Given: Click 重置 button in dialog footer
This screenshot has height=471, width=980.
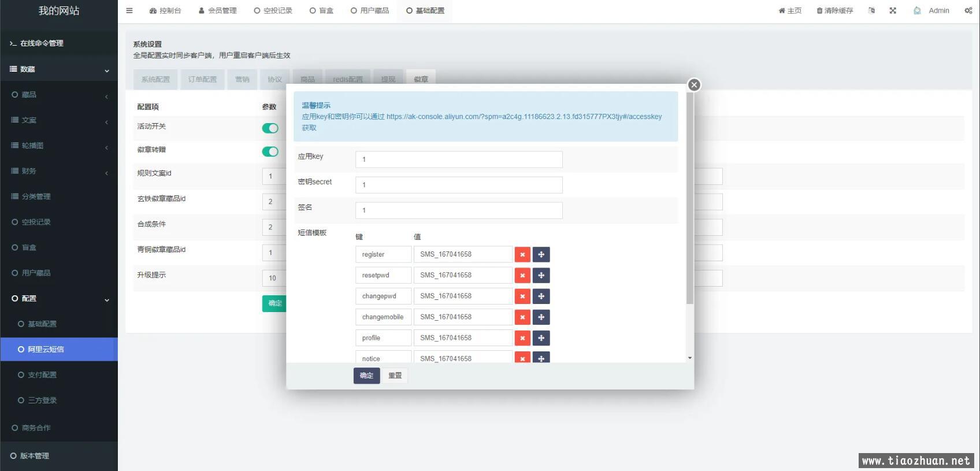Looking at the screenshot, I should tap(395, 376).
